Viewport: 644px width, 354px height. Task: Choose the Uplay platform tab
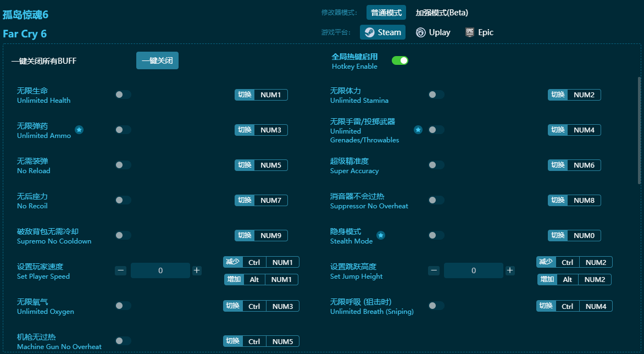pyautogui.click(x=433, y=32)
